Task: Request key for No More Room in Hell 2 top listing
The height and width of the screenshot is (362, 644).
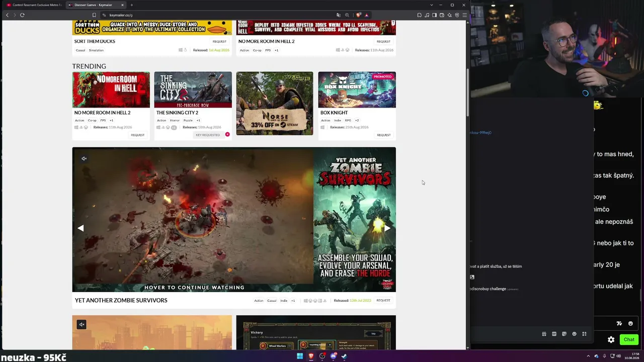Action: (383, 41)
